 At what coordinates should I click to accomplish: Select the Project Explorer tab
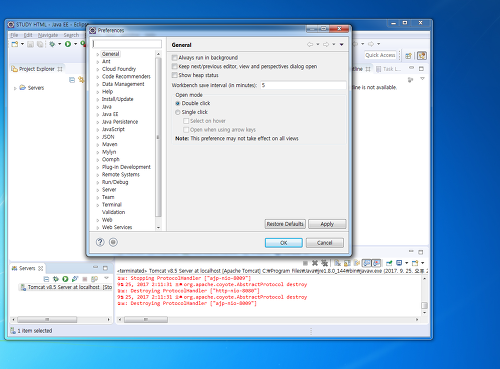point(37,69)
